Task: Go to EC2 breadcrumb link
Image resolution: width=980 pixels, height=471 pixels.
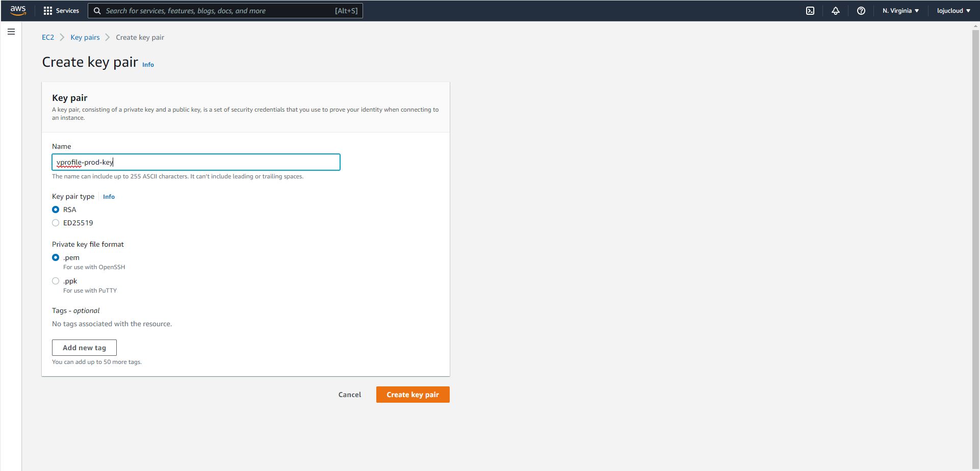Action: pyautogui.click(x=48, y=37)
